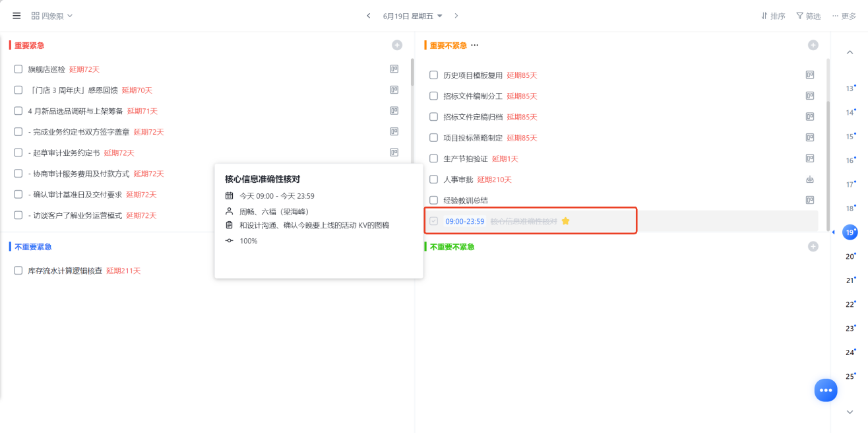This screenshot has height=433, width=868.
Task: Check the 「门店 3 周年庆」感恩回馈 checkbox
Action: point(18,90)
